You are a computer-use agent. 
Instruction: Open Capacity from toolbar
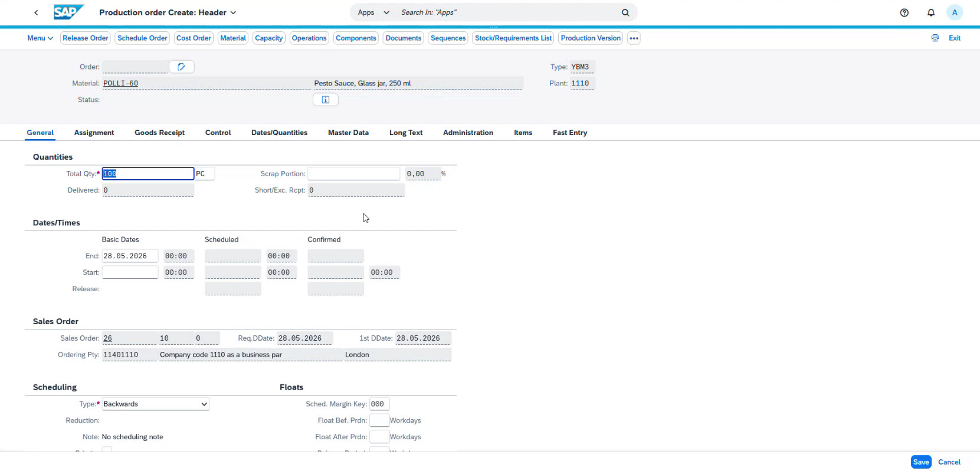[x=269, y=38]
